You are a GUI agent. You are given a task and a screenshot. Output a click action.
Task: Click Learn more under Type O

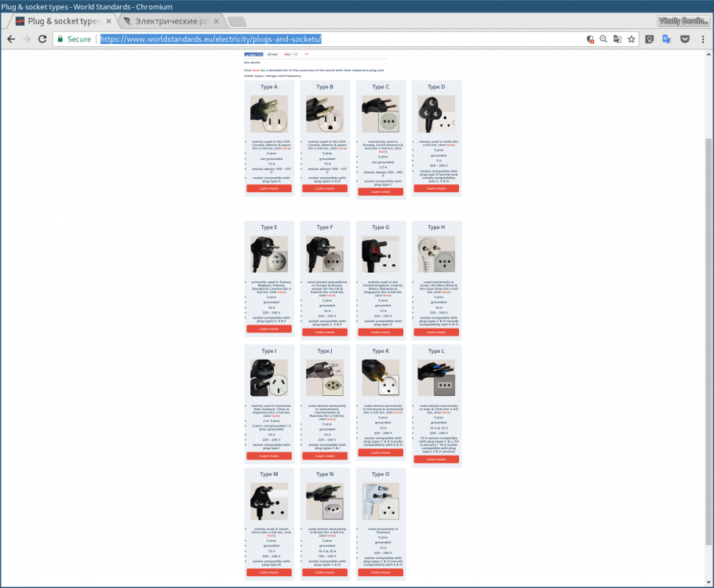coord(381,572)
